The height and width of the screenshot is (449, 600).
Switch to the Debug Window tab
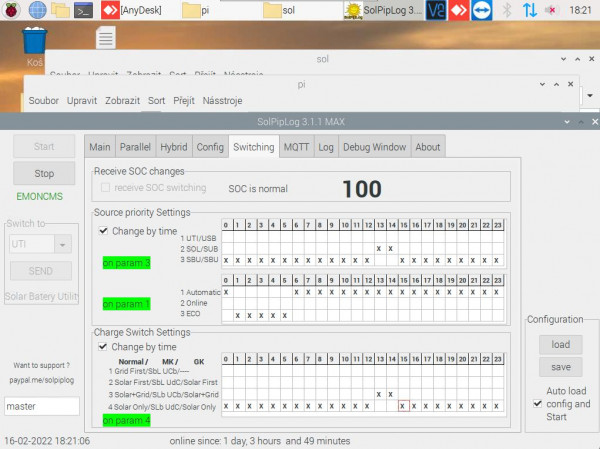374,147
